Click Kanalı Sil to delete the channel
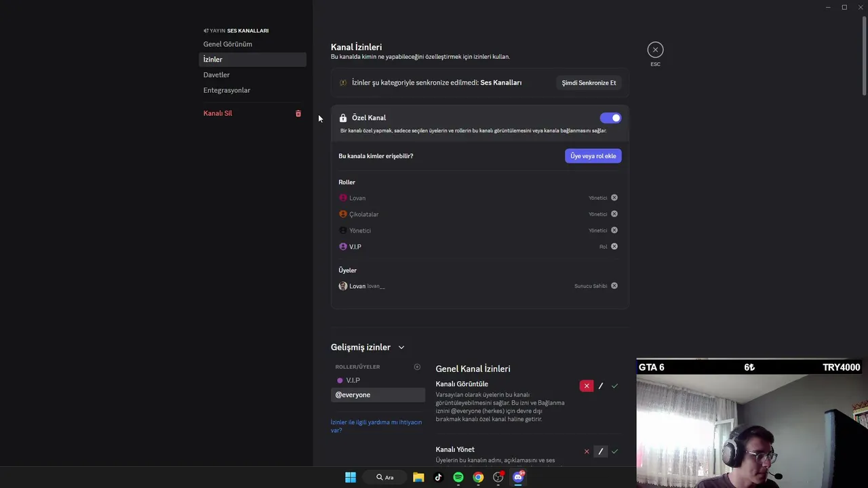Screen dimensions: 868x488 point(252,113)
